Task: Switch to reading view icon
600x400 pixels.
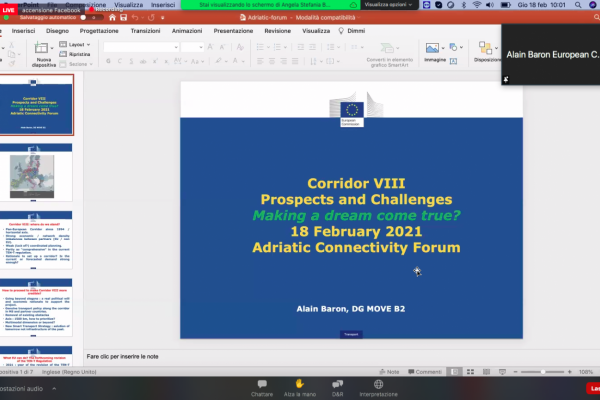Action: click(x=486, y=372)
